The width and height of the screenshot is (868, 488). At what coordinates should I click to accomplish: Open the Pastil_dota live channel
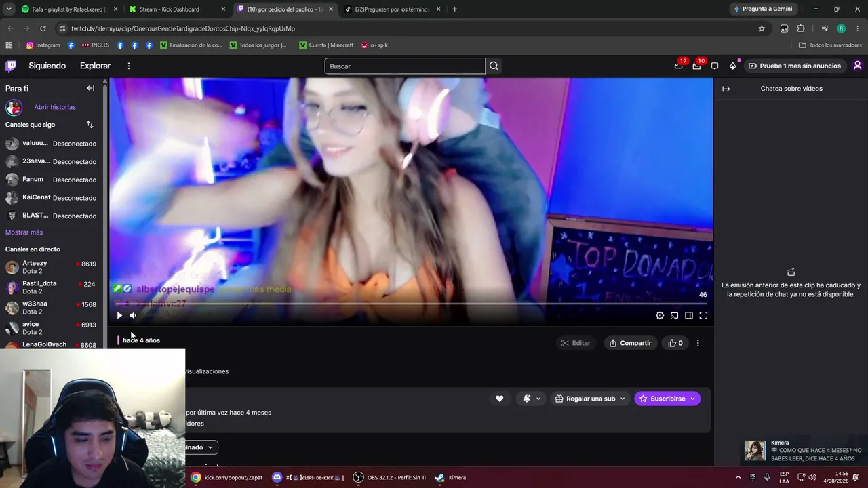pos(51,287)
